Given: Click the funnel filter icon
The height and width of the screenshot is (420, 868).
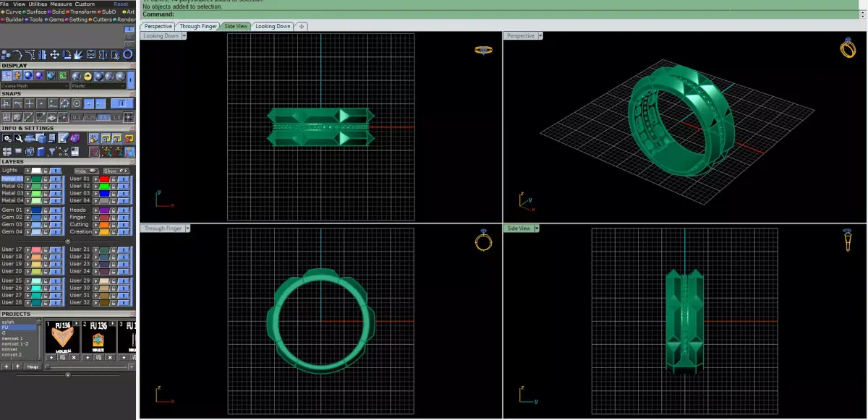Looking at the screenshot, I should point(52,152).
